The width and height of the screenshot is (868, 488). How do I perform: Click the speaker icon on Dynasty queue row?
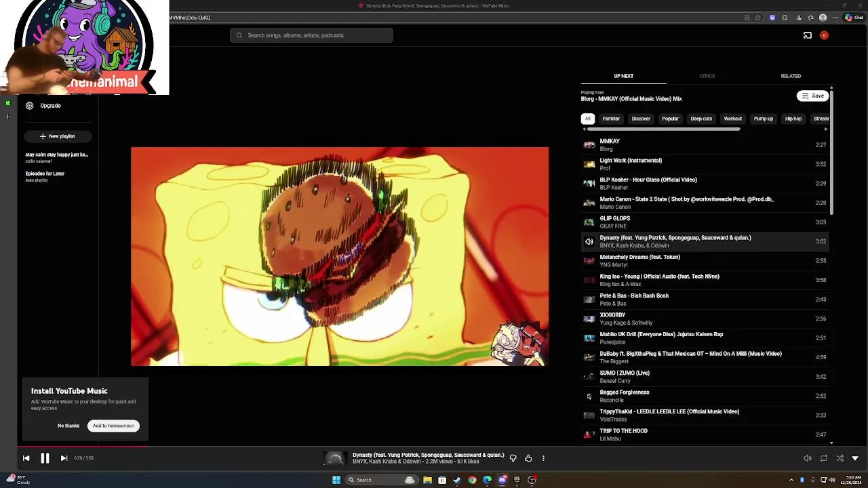[589, 241]
